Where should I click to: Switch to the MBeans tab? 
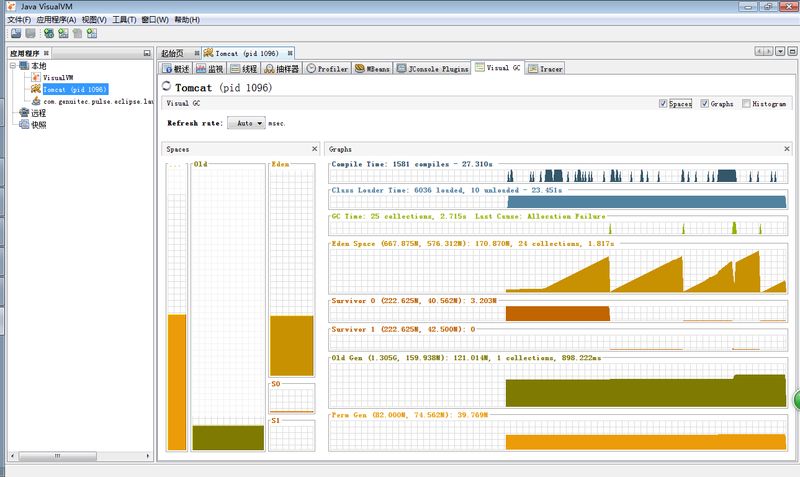click(372, 68)
